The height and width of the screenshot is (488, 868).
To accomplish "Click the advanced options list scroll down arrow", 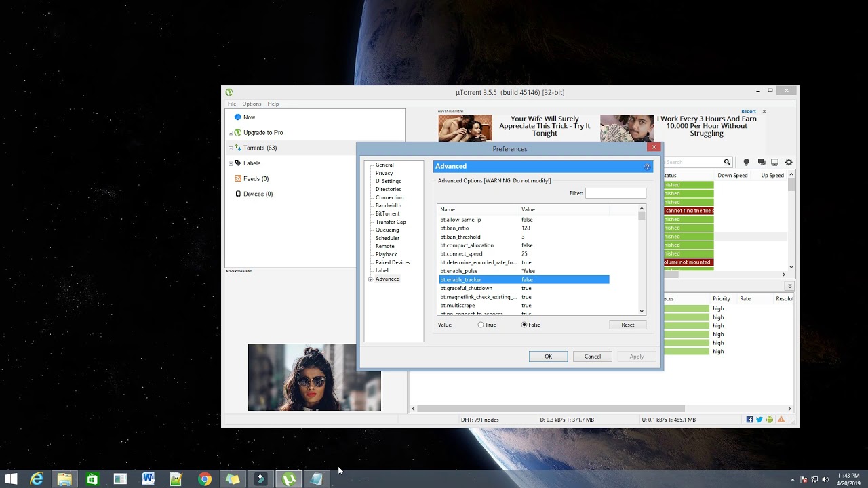I will 642,311.
